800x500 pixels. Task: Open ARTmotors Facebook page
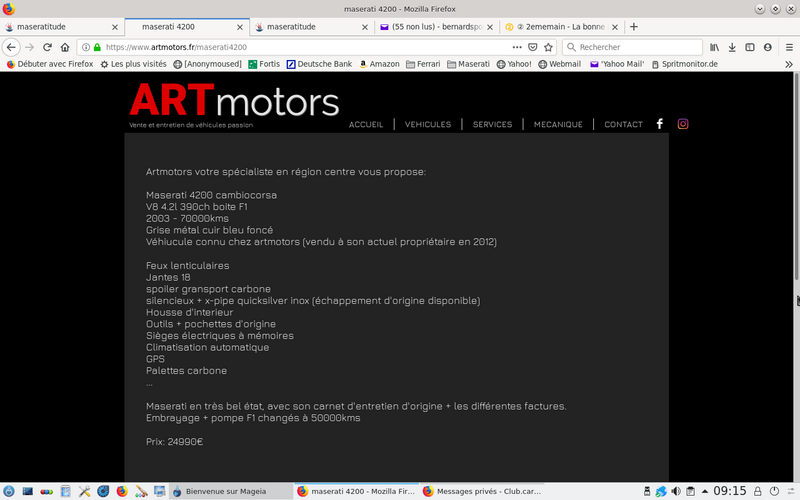(660, 124)
